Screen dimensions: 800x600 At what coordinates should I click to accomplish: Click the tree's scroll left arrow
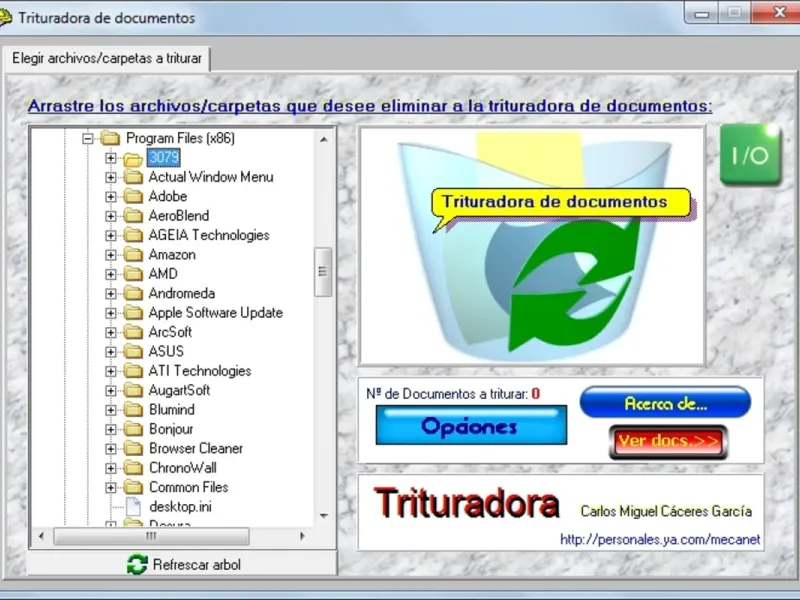pyautogui.click(x=41, y=536)
